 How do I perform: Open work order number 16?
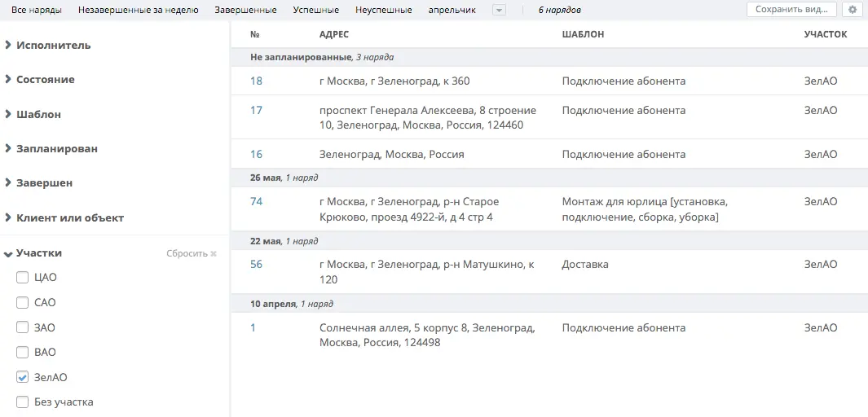[x=256, y=155]
